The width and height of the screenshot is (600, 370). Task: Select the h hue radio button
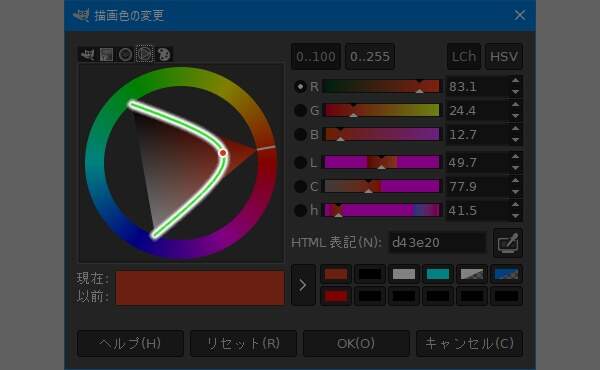(300, 210)
